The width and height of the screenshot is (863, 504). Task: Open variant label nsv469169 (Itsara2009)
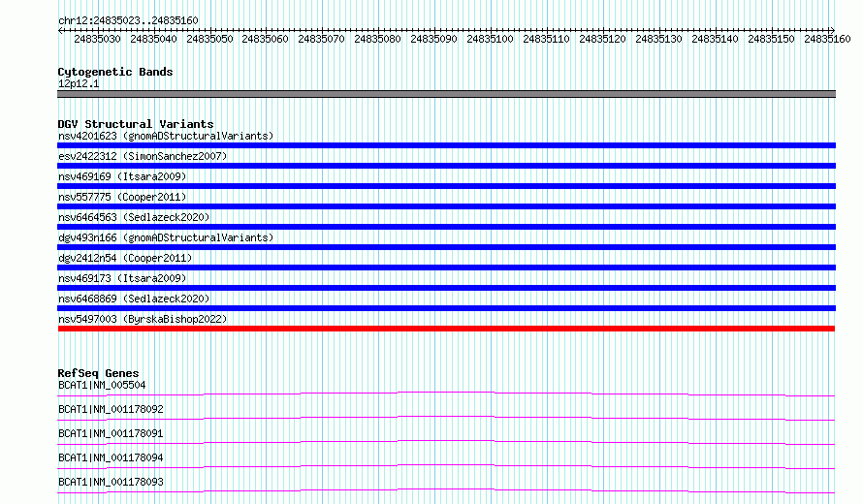tap(122, 176)
